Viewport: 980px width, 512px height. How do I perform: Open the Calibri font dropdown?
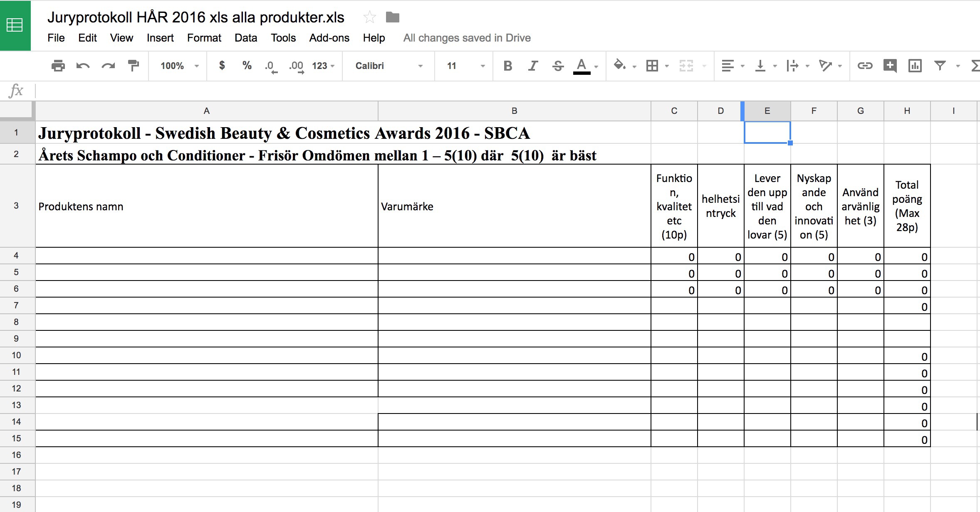389,66
